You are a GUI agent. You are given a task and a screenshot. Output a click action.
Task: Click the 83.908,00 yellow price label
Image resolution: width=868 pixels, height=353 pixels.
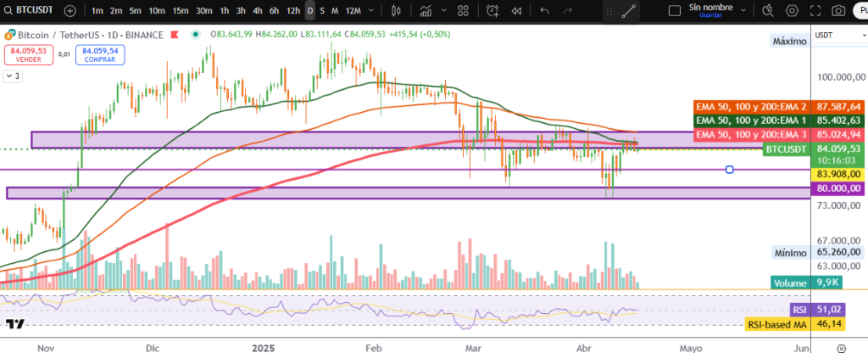click(x=837, y=174)
